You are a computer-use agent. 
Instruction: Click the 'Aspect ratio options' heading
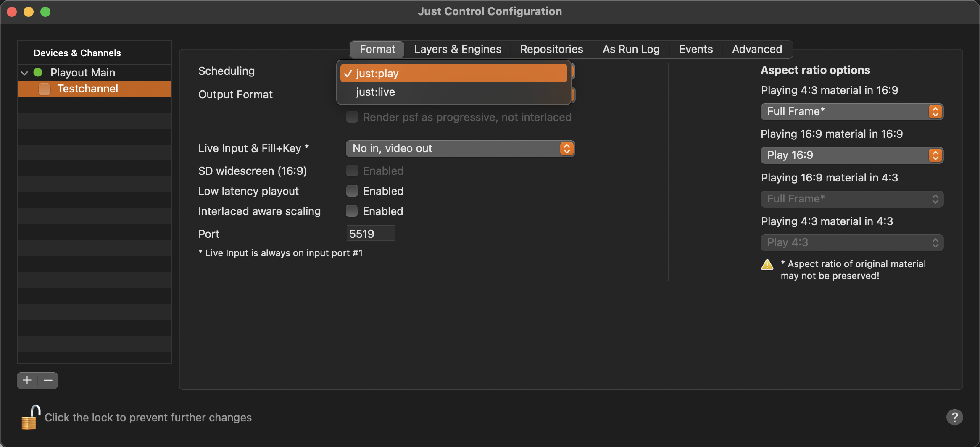tap(815, 70)
